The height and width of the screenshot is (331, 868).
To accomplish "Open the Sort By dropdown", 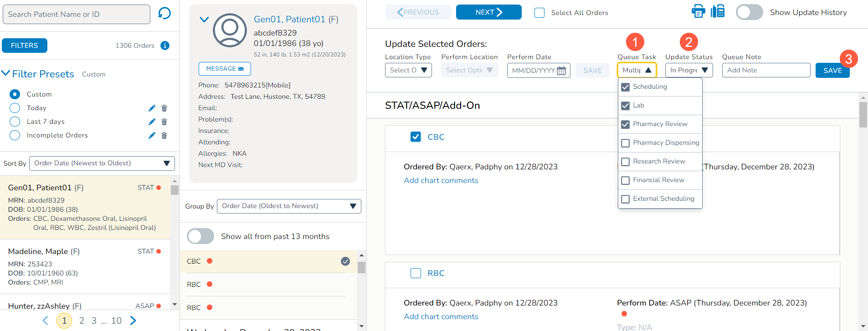I will [102, 163].
